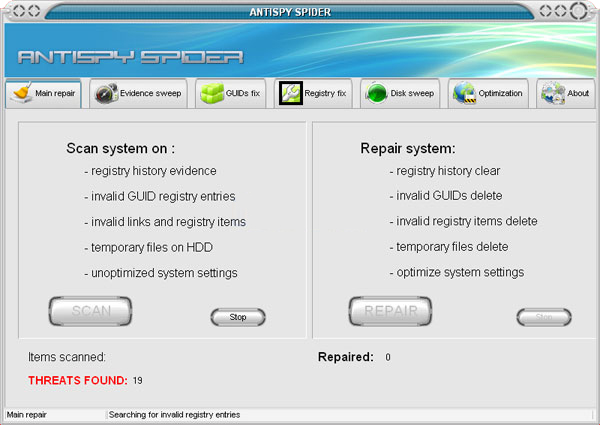Viewport: 600px width, 425px height.
Task: Click the 'Scan system on :' heading
Action: 121,148
